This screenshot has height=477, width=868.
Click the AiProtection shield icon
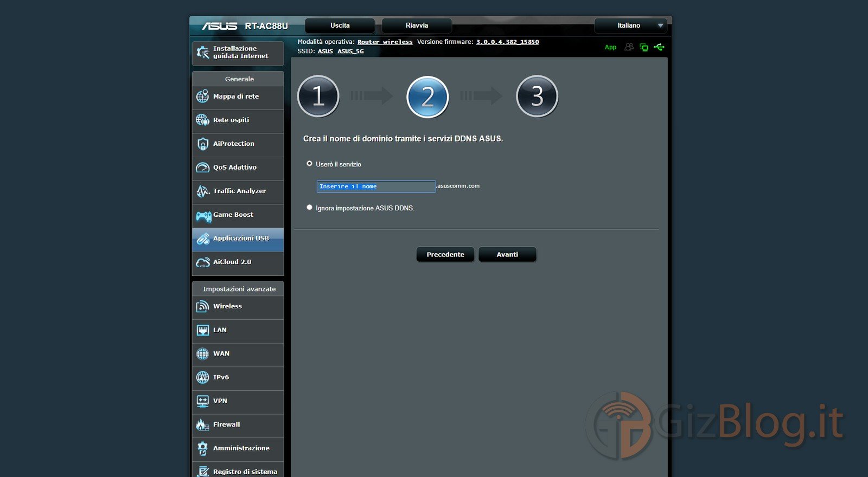tap(202, 144)
